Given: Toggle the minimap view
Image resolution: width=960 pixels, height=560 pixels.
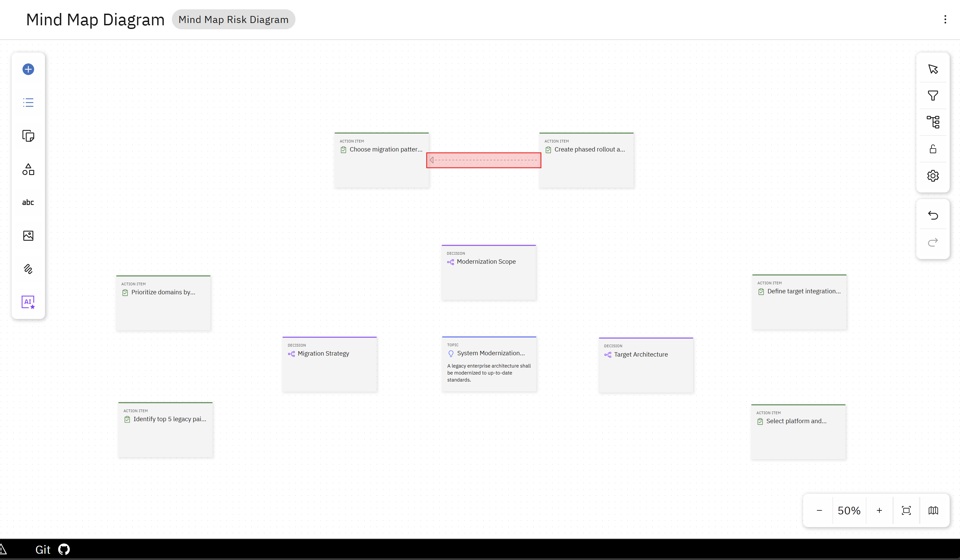Looking at the screenshot, I should pyautogui.click(x=933, y=510).
